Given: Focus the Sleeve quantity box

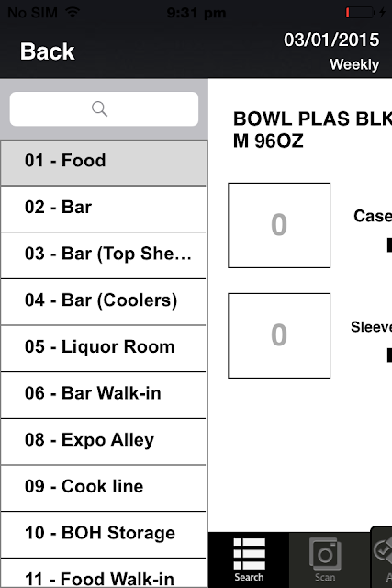Looking at the screenshot, I should [279, 335].
